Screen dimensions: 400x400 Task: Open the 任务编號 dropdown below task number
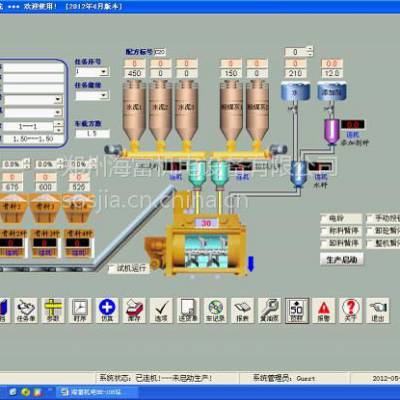coord(104,95)
